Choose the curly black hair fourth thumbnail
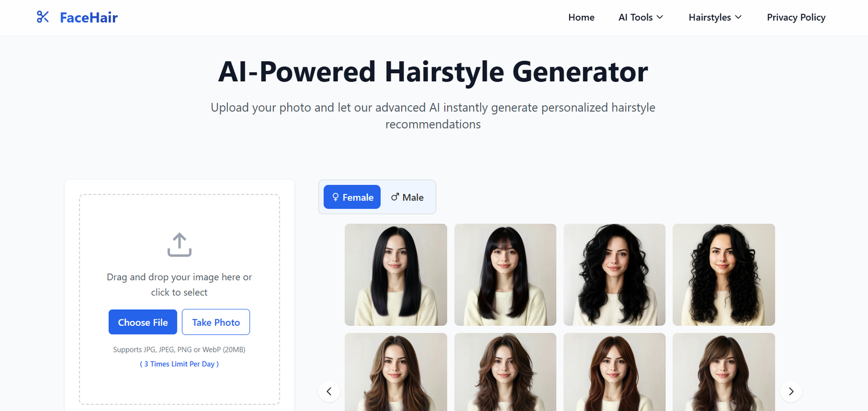The image size is (868, 411). point(724,275)
